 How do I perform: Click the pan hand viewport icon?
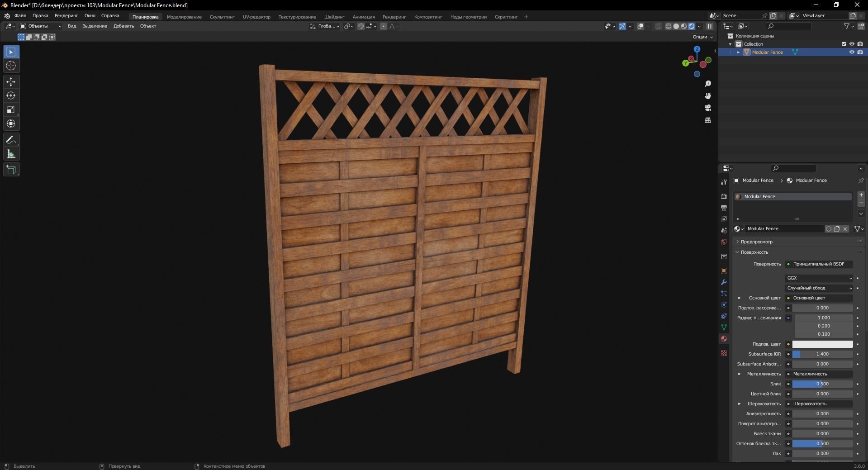click(x=708, y=96)
